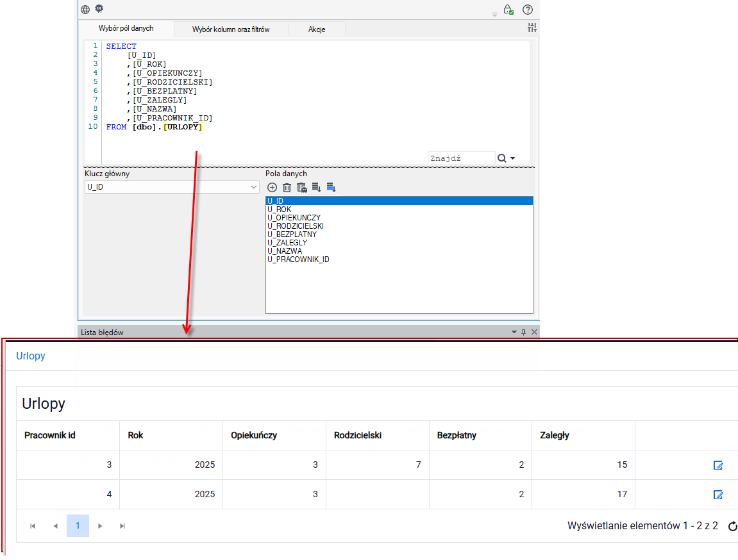Open the Wybór kolumn oraz filtrów tab
Image resolution: width=738 pixels, height=560 pixels.
coord(231,29)
